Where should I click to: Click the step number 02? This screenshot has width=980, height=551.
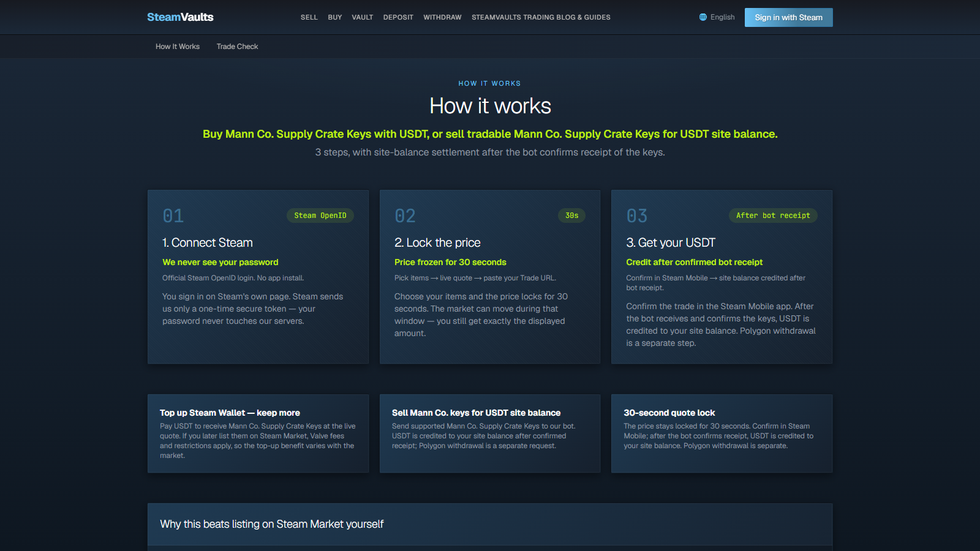click(x=405, y=216)
